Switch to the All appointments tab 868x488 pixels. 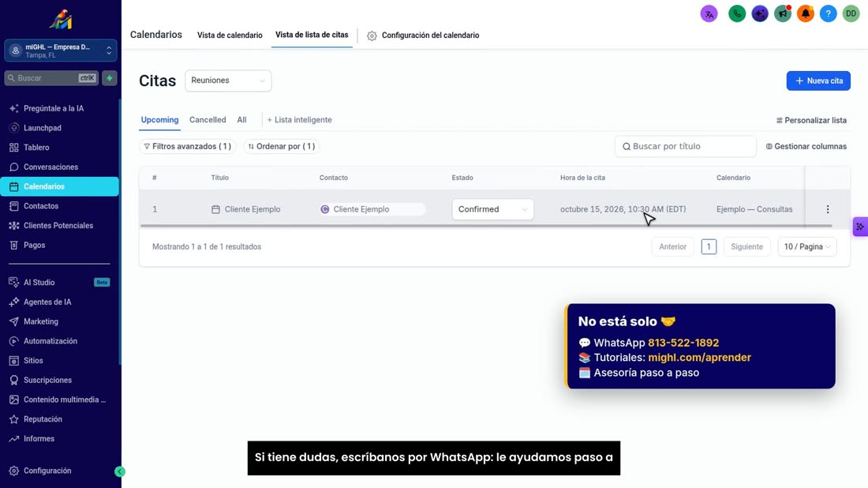coord(242,120)
